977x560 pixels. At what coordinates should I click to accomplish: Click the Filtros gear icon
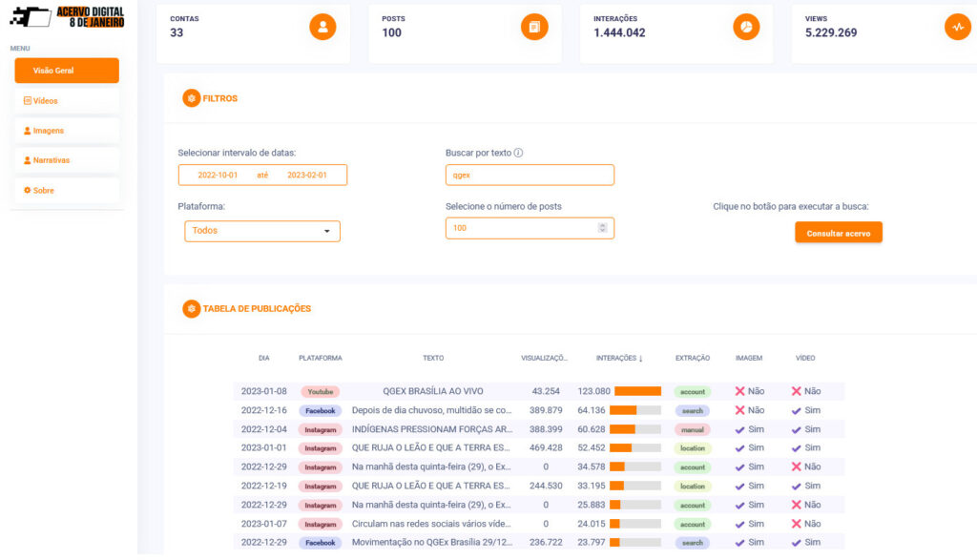point(191,98)
